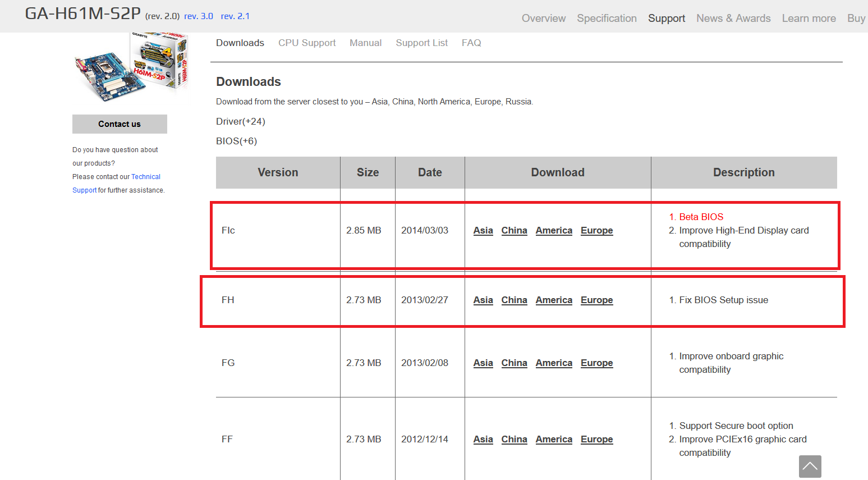Download FG BIOS from China server

coord(514,363)
